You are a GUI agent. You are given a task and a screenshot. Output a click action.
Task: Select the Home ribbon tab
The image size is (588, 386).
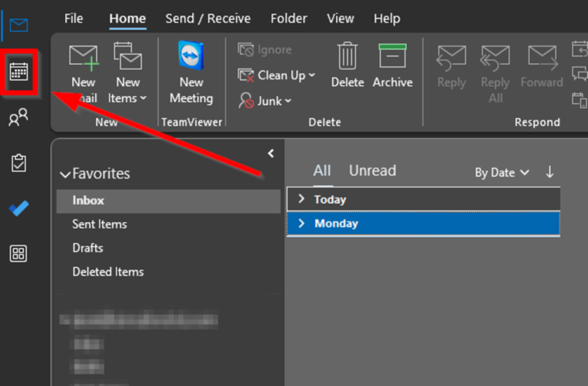[x=127, y=18]
